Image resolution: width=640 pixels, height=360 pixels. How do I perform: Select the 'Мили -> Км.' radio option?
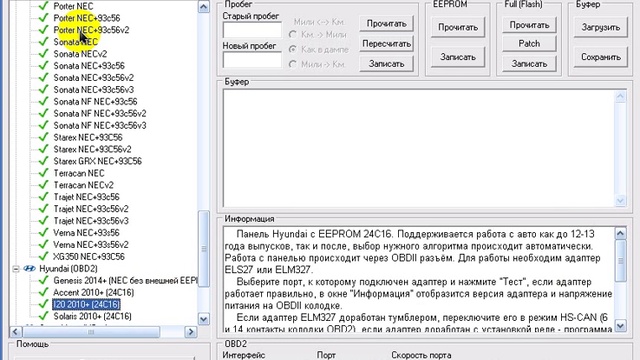pyautogui.click(x=293, y=64)
